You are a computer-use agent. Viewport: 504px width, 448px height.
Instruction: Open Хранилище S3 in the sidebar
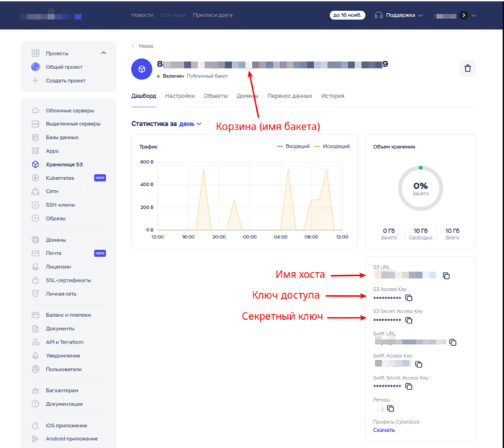64,164
